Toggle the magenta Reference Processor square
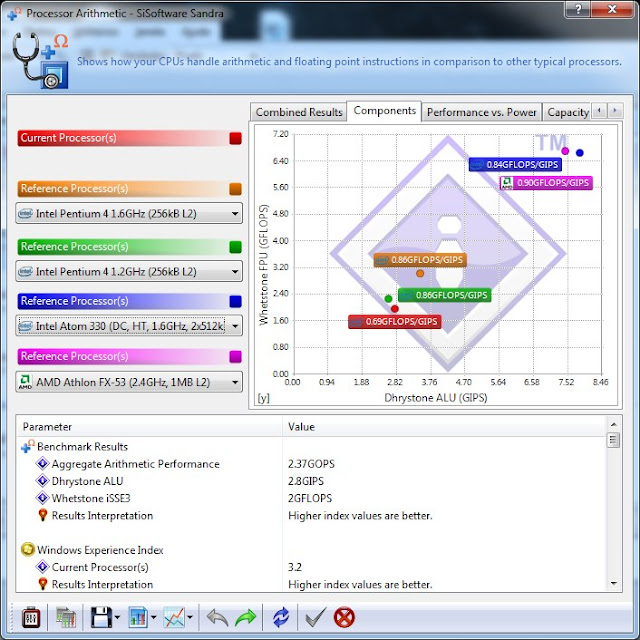The width and height of the screenshot is (640, 640). [x=236, y=357]
